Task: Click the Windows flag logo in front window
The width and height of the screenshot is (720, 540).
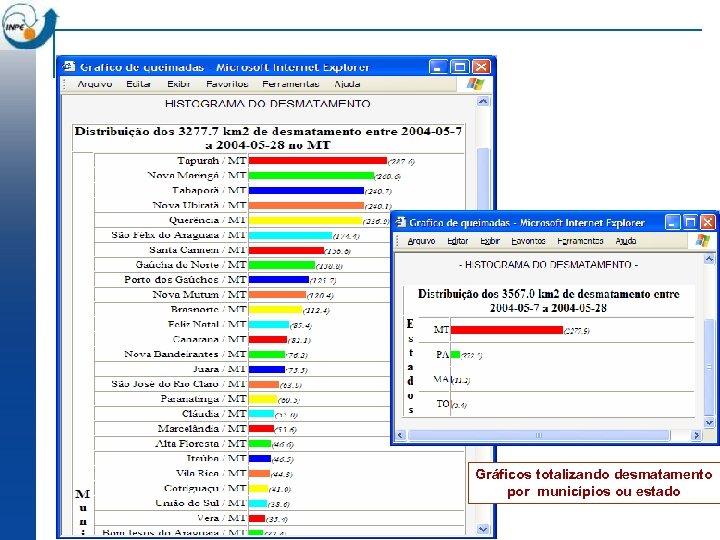Action: click(x=702, y=240)
